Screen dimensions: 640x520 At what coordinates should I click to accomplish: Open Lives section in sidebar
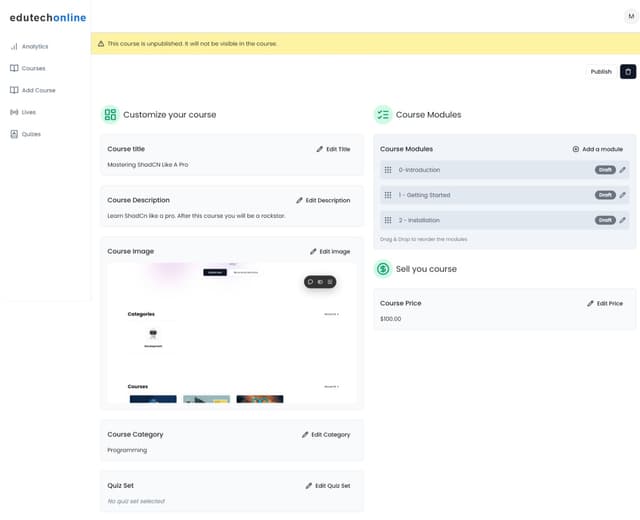pos(23,112)
